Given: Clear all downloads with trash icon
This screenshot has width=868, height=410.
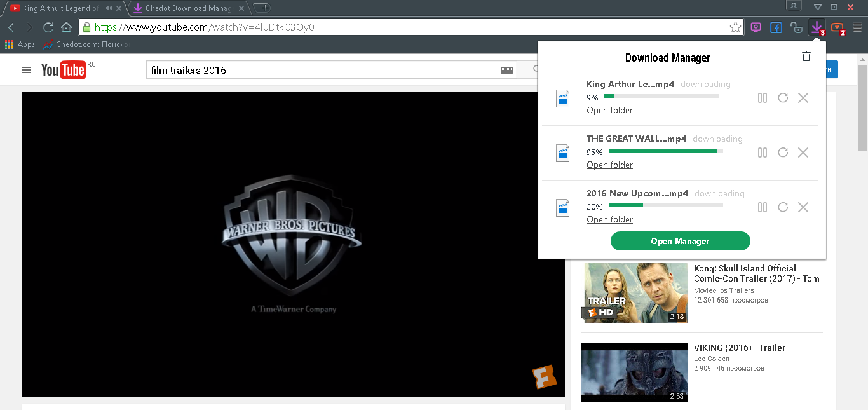Looking at the screenshot, I should pos(806,57).
